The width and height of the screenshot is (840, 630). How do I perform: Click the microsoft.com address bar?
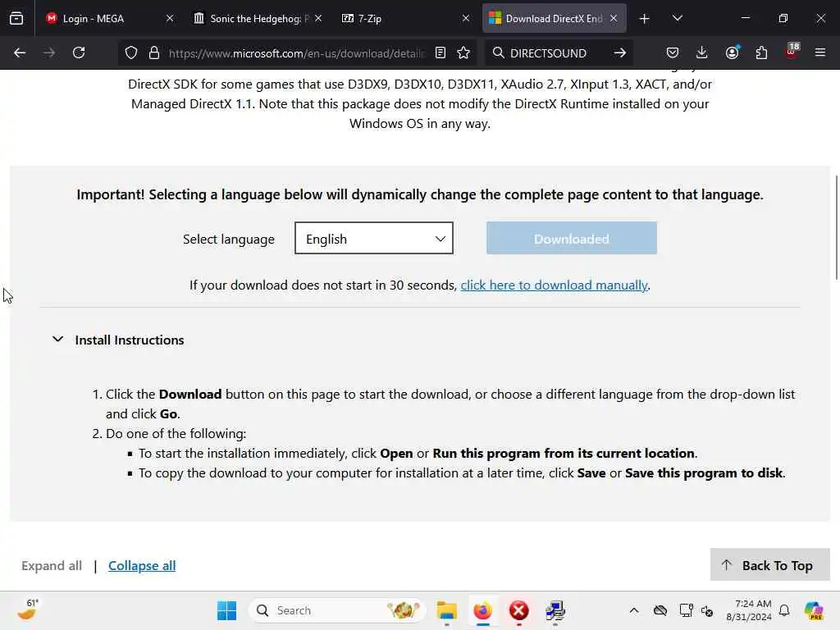tap(296, 53)
